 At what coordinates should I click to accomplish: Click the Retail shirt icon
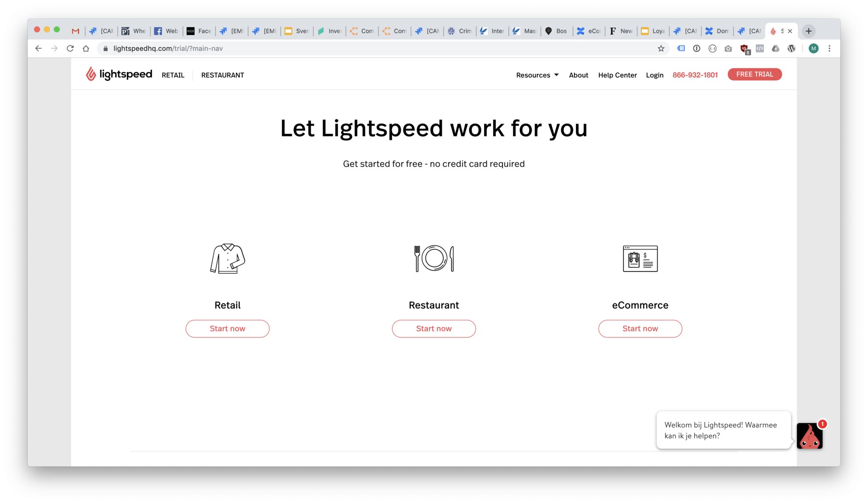click(x=228, y=258)
